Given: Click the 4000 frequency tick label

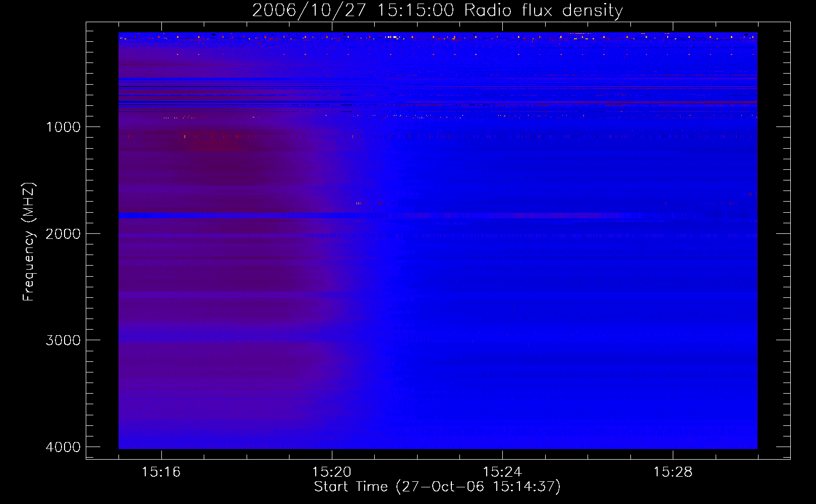Looking at the screenshot, I should coord(63,447).
